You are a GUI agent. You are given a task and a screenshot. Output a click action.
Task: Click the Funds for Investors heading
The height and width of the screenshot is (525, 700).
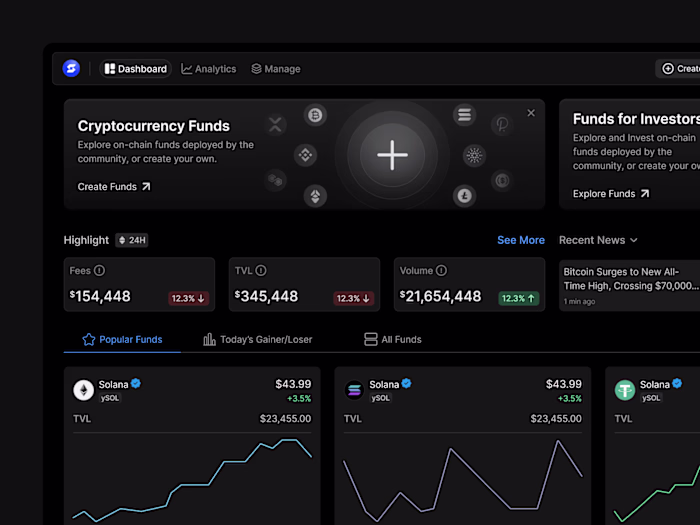click(x=636, y=119)
